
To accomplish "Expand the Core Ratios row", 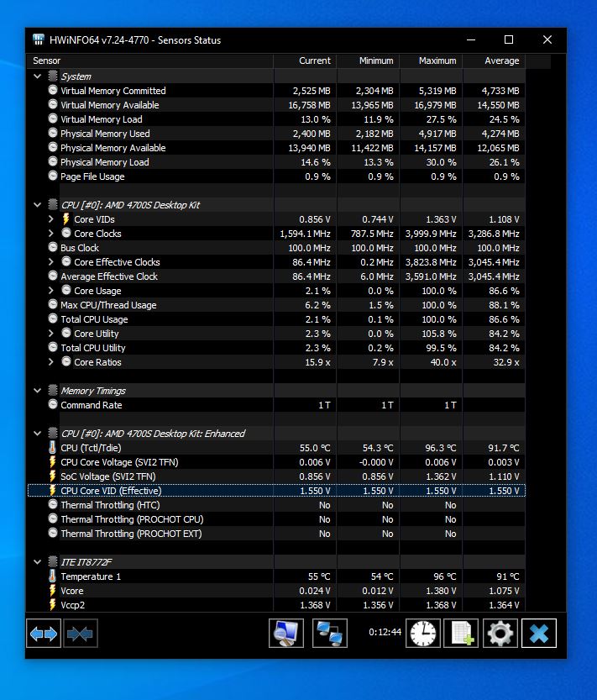I will point(51,362).
